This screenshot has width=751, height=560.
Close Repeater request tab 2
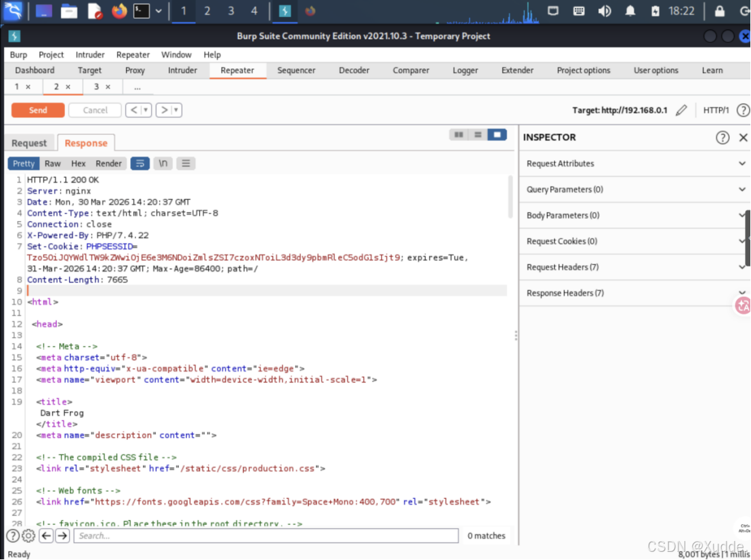pyautogui.click(x=68, y=87)
